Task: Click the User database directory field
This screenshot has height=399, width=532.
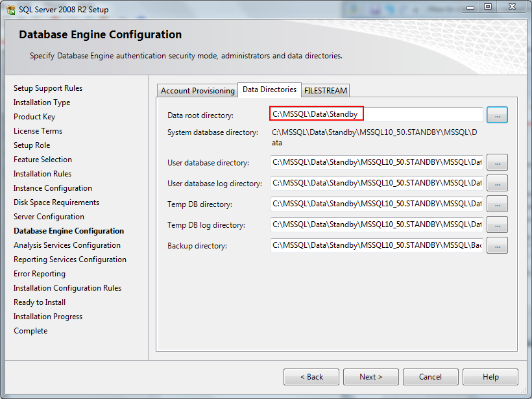Action: 376,162
